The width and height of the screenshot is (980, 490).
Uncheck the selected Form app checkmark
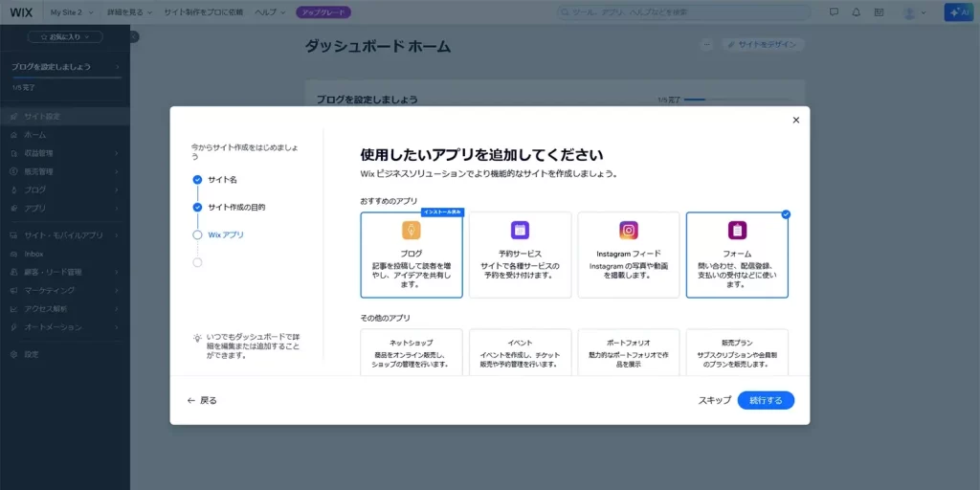[x=786, y=214]
